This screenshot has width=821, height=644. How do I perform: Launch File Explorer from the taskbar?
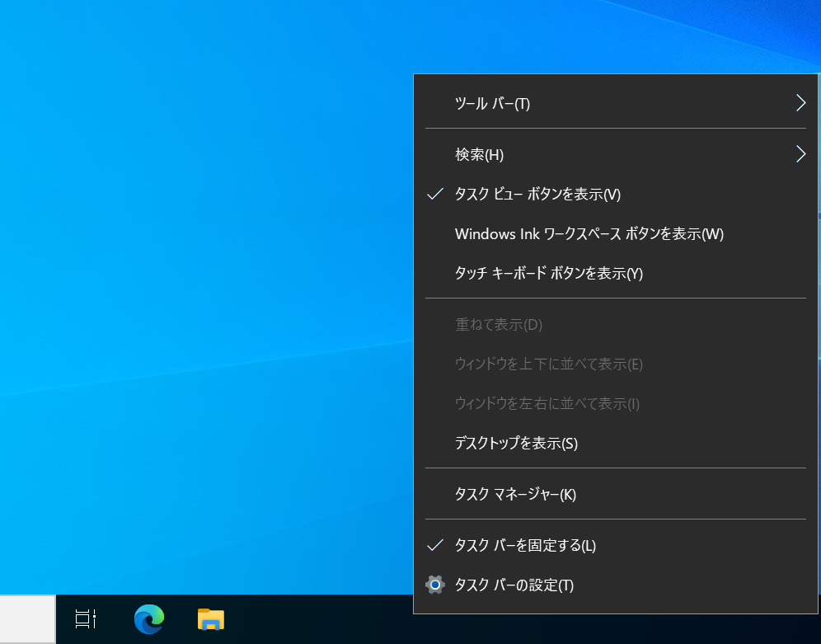point(211,619)
